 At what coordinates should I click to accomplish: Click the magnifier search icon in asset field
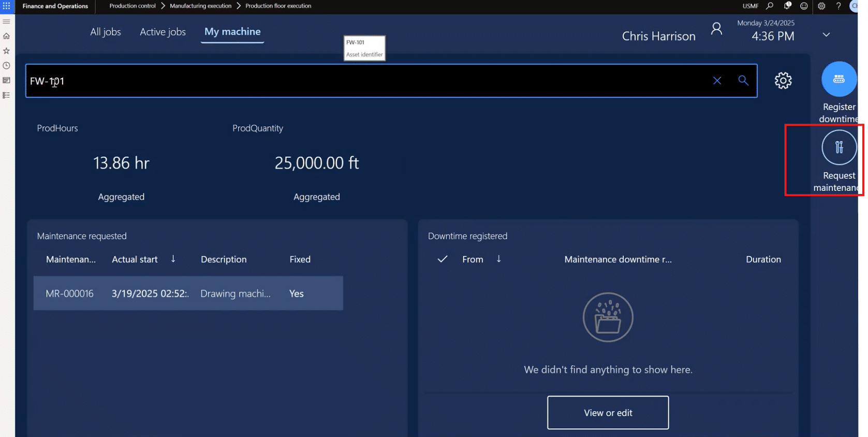click(743, 81)
